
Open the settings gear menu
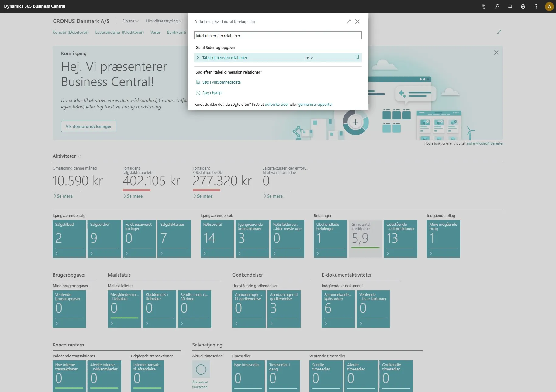click(x=523, y=6)
